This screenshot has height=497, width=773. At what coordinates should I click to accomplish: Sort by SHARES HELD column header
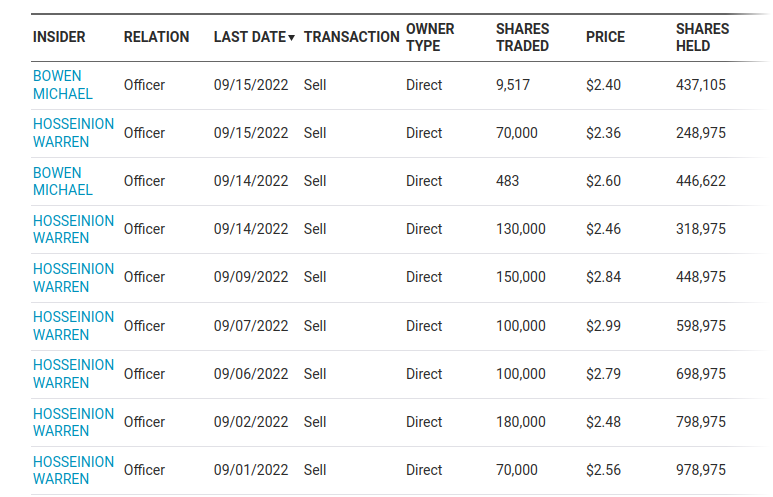(703, 37)
